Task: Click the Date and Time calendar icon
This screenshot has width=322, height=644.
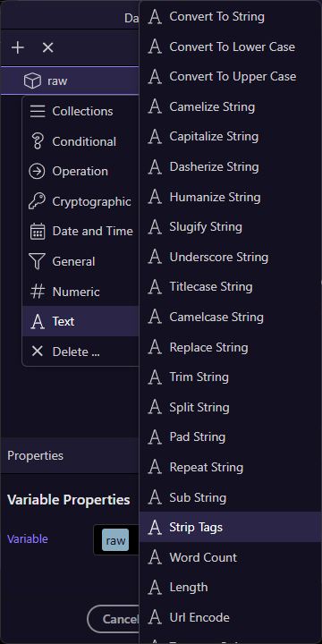Action: tap(38, 232)
